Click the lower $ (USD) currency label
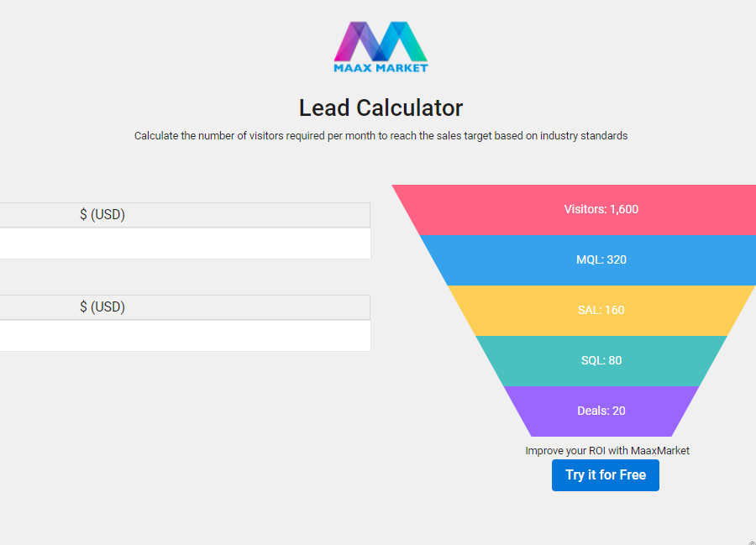Viewport: 756px width, 545px height. point(102,307)
